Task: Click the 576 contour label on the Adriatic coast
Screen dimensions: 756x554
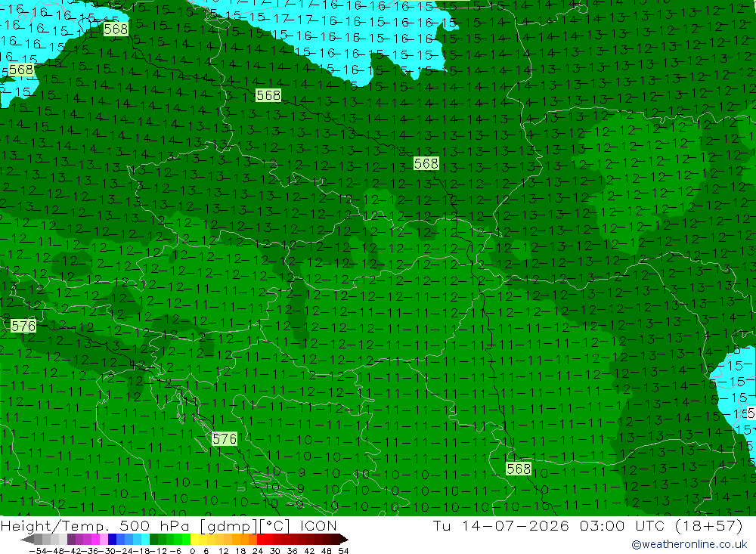Action: coord(225,439)
